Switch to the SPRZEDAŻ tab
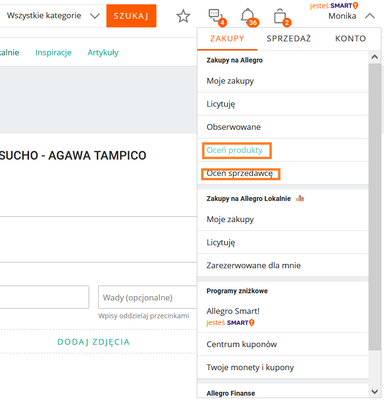This screenshot has height=400, width=384. tap(289, 39)
